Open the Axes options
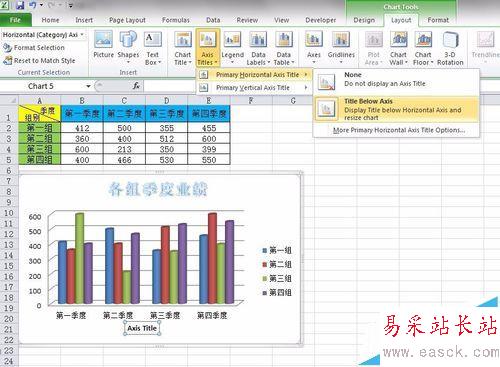The width and height of the screenshot is (500, 367). point(314,47)
